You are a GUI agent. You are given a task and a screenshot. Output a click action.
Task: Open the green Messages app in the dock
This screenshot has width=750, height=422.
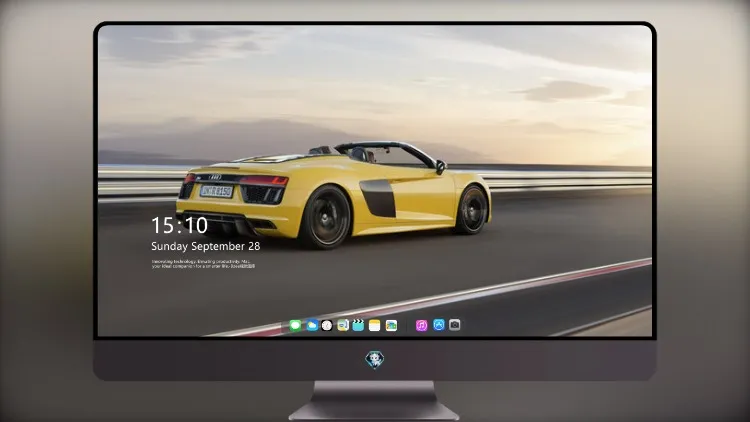tap(295, 325)
